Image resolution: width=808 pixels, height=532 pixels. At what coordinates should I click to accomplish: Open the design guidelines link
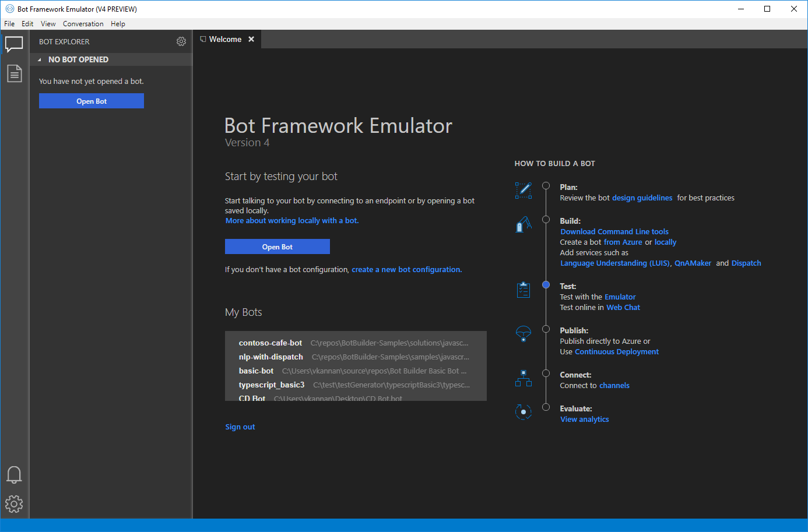click(x=642, y=198)
